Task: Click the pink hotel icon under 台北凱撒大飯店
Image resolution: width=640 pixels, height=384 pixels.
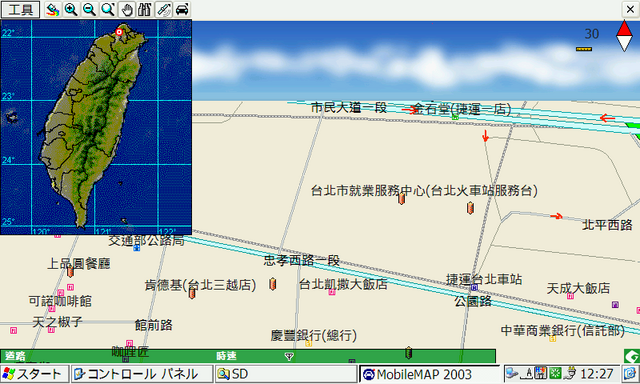Action: click(332, 292)
